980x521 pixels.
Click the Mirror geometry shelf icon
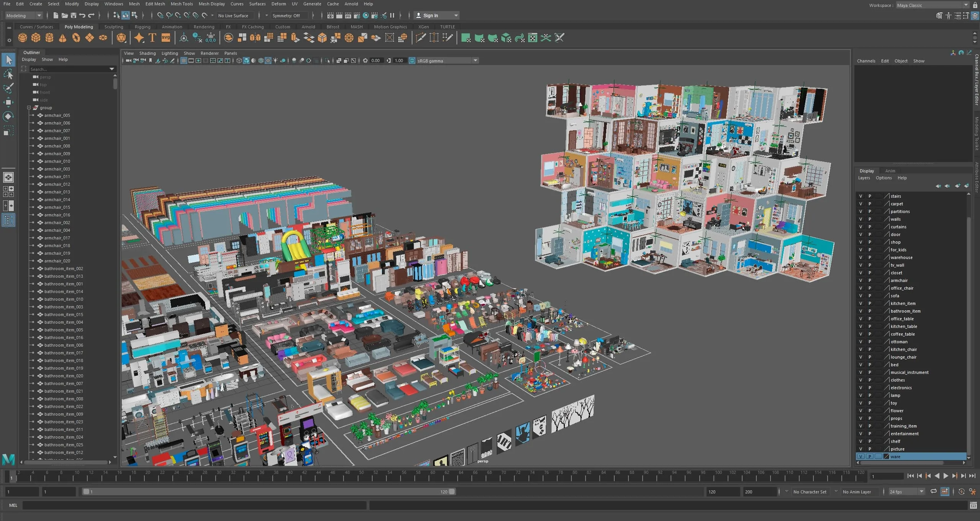pos(255,38)
